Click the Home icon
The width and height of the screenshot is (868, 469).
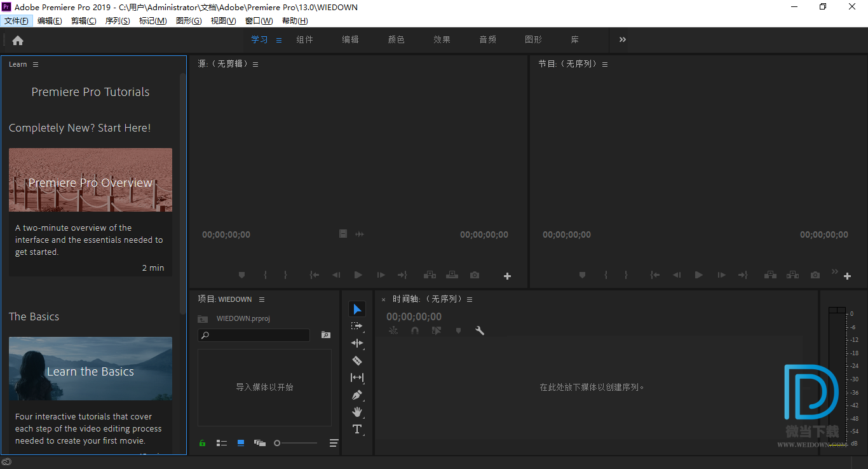(x=18, y=40)
